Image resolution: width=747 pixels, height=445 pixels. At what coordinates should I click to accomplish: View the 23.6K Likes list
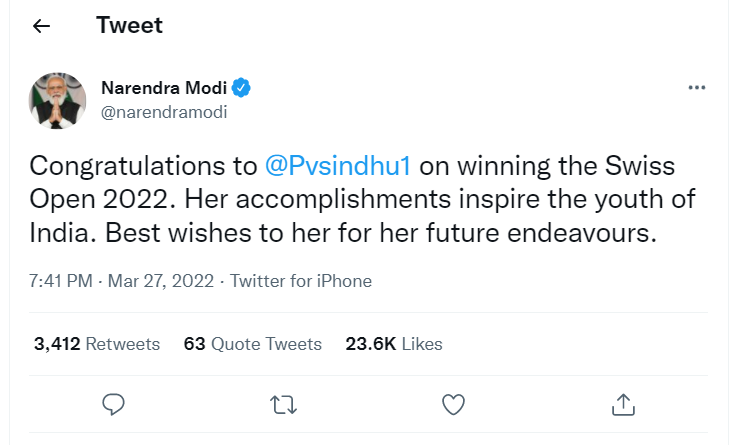[394, 344]
